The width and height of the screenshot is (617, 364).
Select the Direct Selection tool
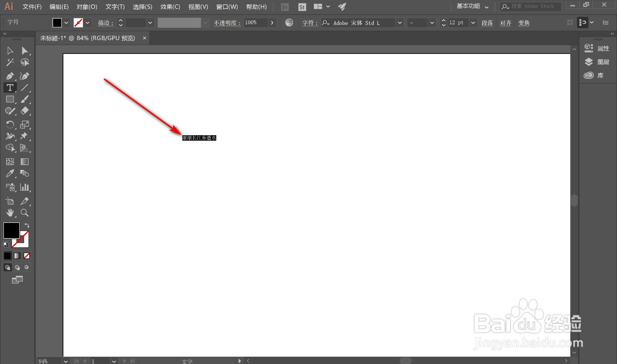[25, 51]
